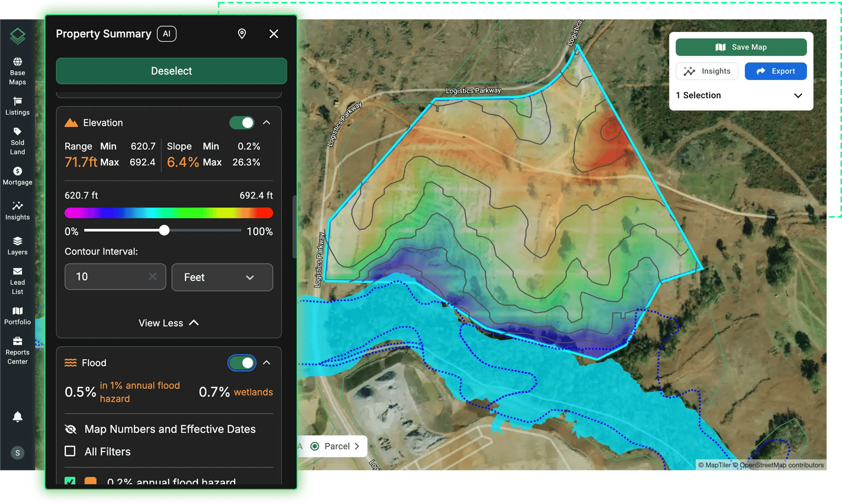Open Sold Land in the sidebar
The width and height of the screenshot is (842, 504).
pyautogui.click(x=17, y=141)
